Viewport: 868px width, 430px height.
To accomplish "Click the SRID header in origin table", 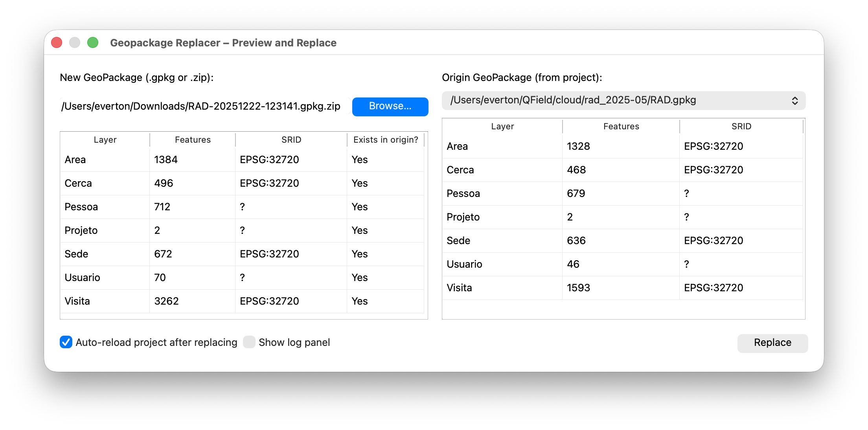I will (741, 127).
